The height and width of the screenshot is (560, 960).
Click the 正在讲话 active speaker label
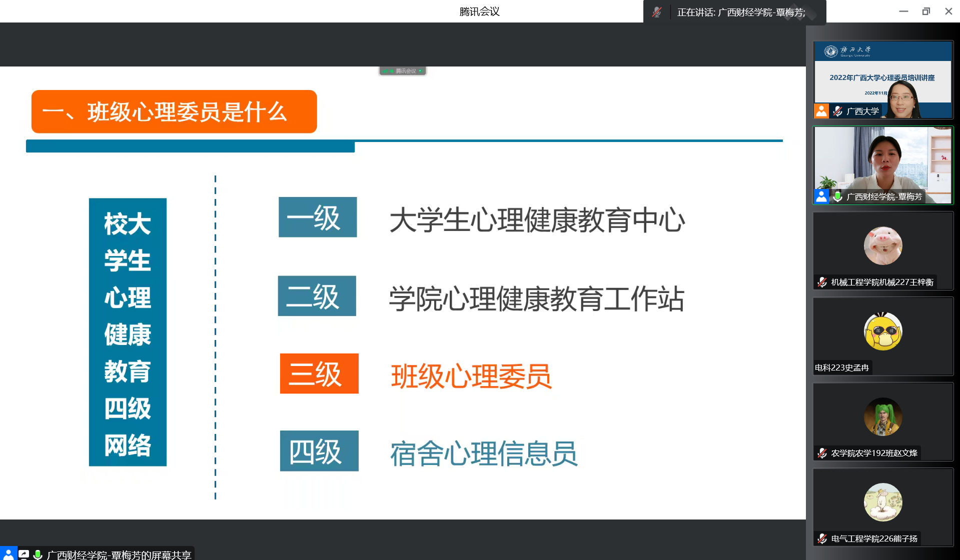coord(741,12)
